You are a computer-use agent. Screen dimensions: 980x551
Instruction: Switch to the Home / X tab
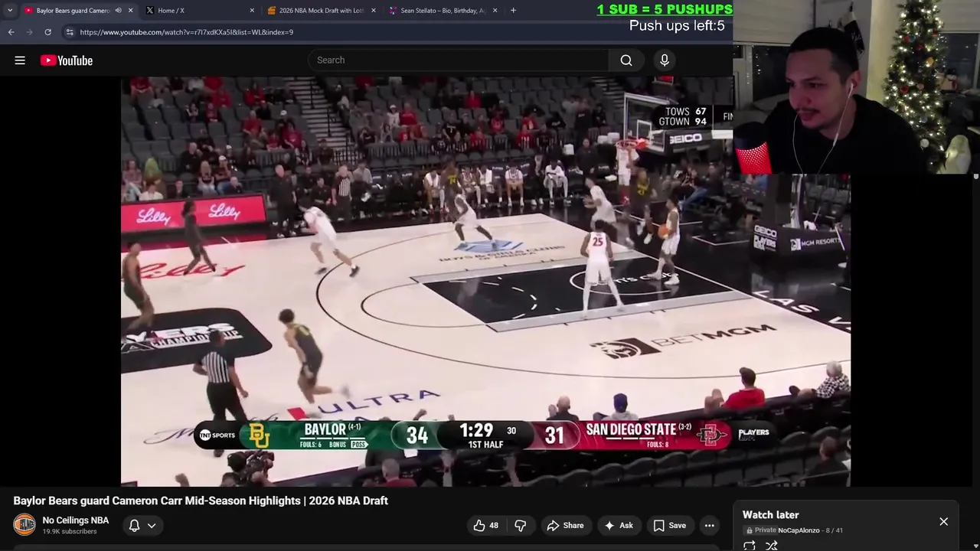pos(199,11)
